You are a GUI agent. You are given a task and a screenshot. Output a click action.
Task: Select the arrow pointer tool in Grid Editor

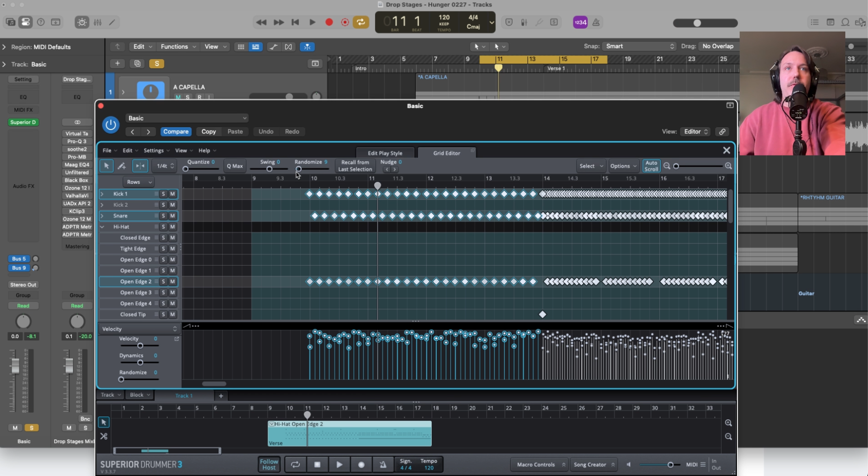106,166
